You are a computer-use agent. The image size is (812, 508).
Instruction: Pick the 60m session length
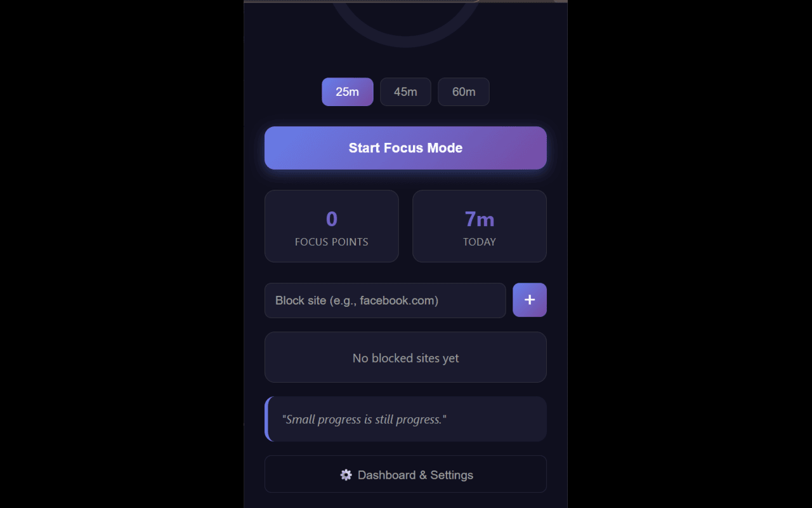[463, 92]
